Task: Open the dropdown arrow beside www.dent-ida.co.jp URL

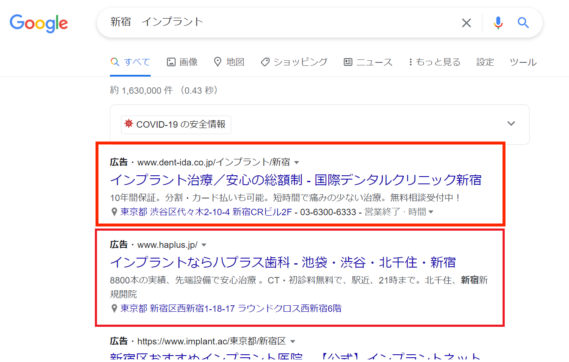Action: point(296,163)
